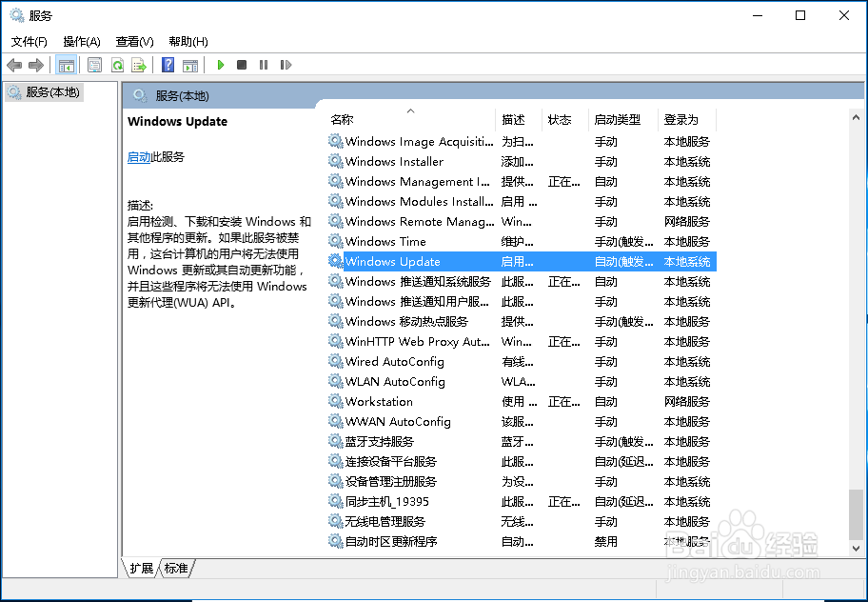Open the 操作(A) menu
The width and height of the screenshot is (868, 602).
[82, 42]
